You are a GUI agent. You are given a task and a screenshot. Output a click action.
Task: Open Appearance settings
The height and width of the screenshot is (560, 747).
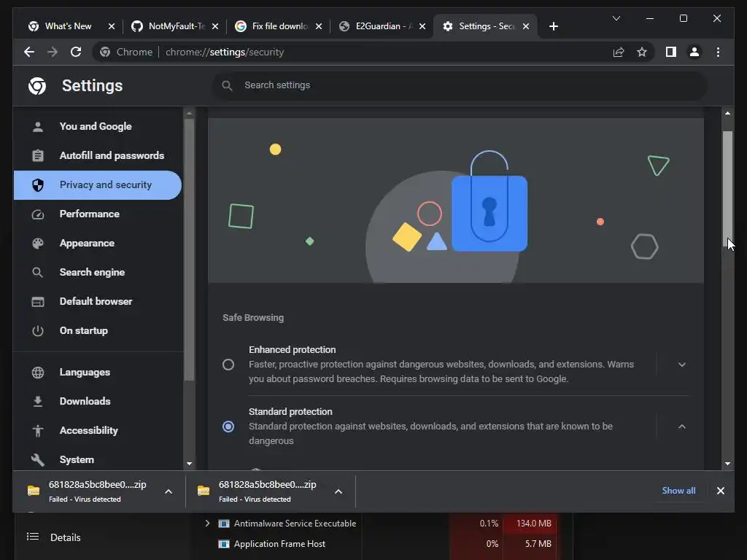tap(98, 243)
